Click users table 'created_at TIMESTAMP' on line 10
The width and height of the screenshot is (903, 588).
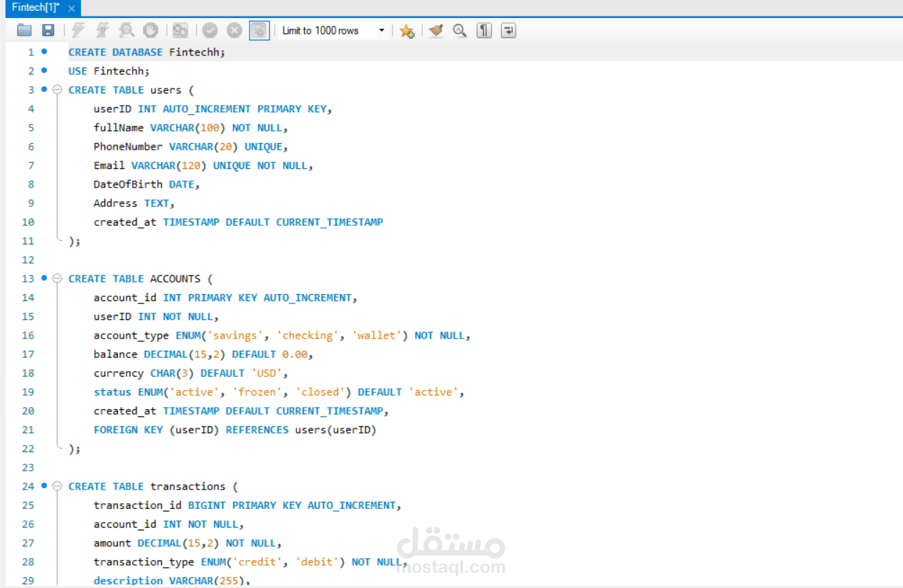(x=238, y=222)
